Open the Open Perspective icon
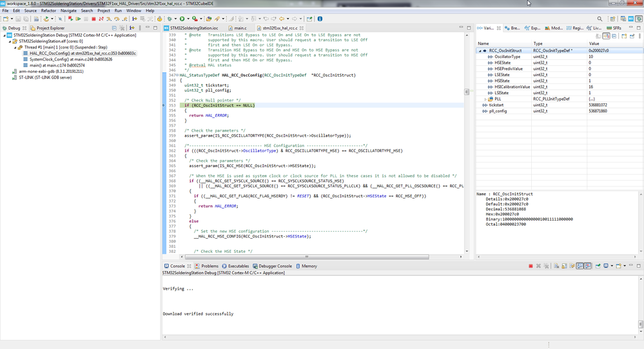Image resolution: width=644 pixels, height=349 pixels. 612,19
